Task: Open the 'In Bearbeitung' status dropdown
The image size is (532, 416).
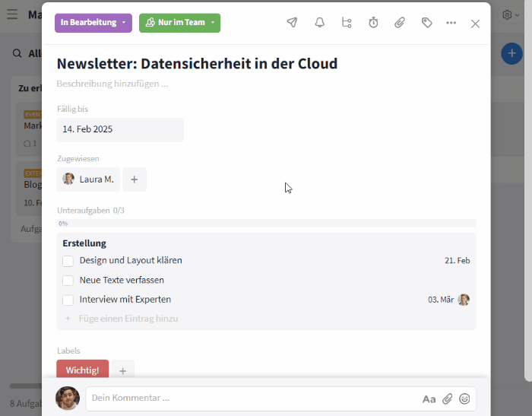Action: [93, 23]
